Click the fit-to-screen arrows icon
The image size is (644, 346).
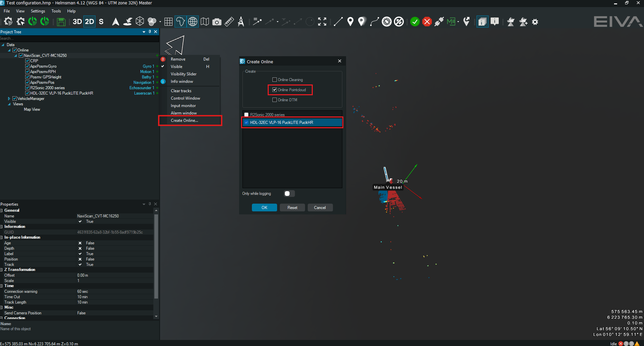pyautogui.click(x=322, y=22)
